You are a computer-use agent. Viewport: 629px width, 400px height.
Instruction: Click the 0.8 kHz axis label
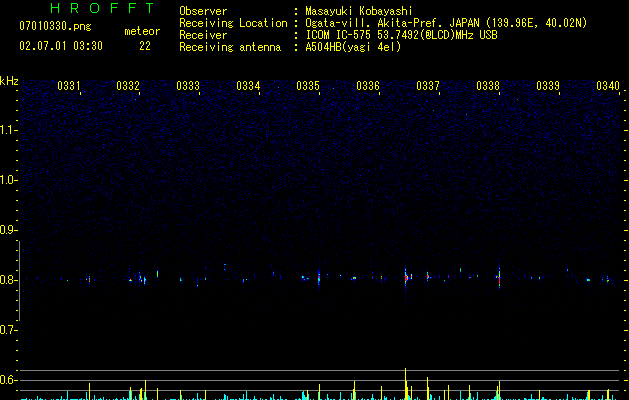(x=8, y=280)
